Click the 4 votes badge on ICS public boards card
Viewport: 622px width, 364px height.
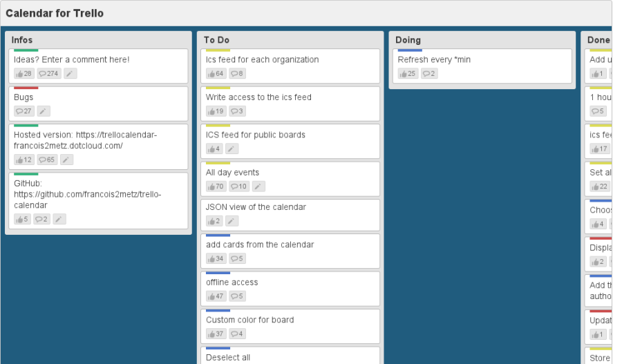coord(214,149)
